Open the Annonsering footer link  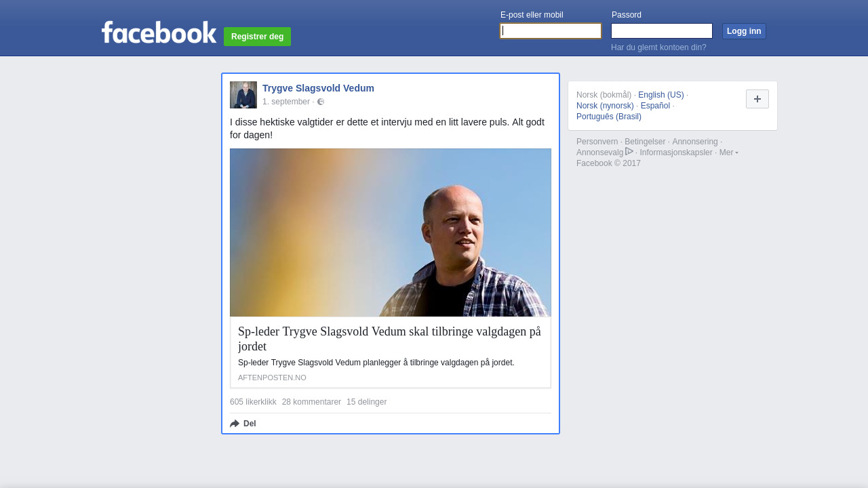[x=695, y=142]
